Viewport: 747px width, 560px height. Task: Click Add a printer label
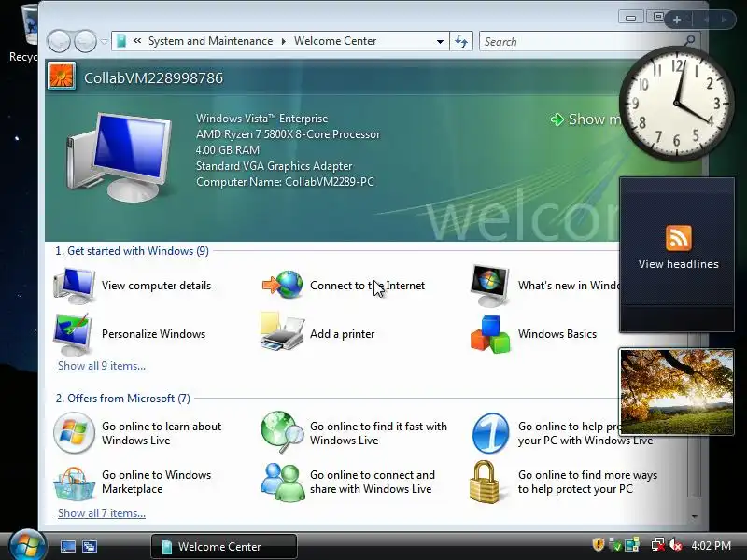pos(342,334)
